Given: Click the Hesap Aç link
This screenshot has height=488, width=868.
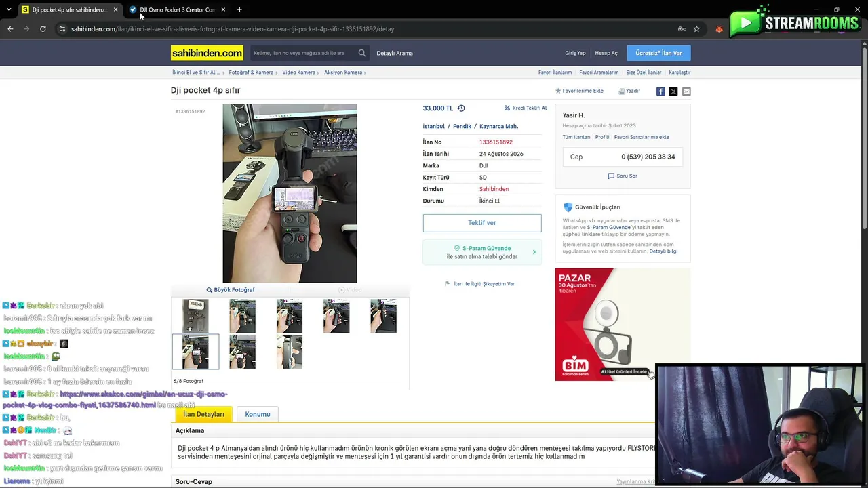Looking at the screenshot, I should 606,53.
